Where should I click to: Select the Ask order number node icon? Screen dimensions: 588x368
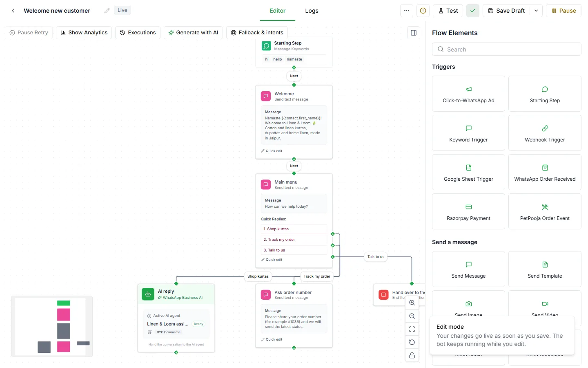click(266, 295)
